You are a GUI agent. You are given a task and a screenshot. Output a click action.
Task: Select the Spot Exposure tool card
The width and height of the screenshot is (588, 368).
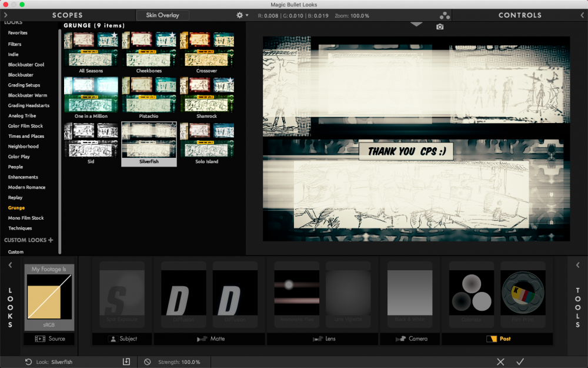tap(122, 294)
